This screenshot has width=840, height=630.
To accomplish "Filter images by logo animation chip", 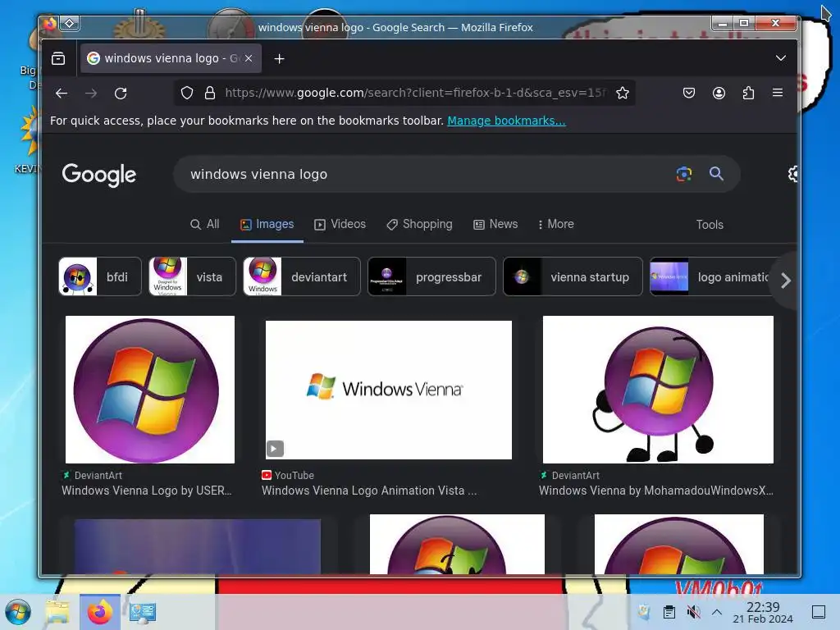I will pos(710,277).
